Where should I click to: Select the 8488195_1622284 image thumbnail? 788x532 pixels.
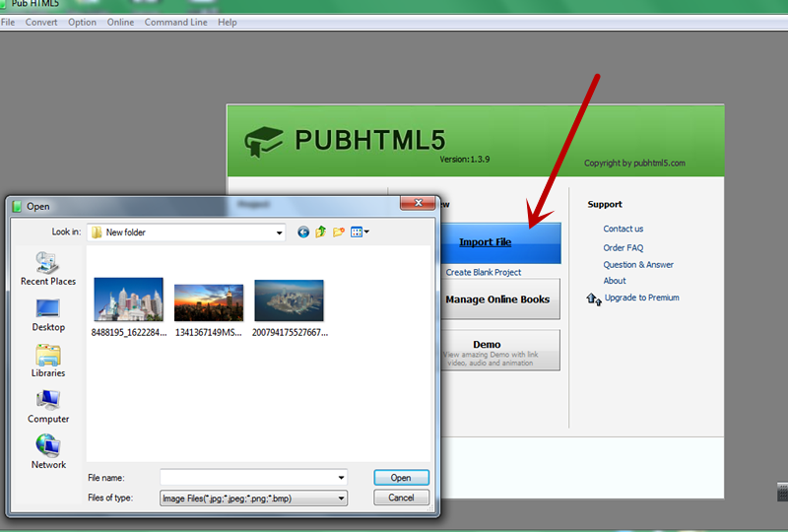(129, 299)
